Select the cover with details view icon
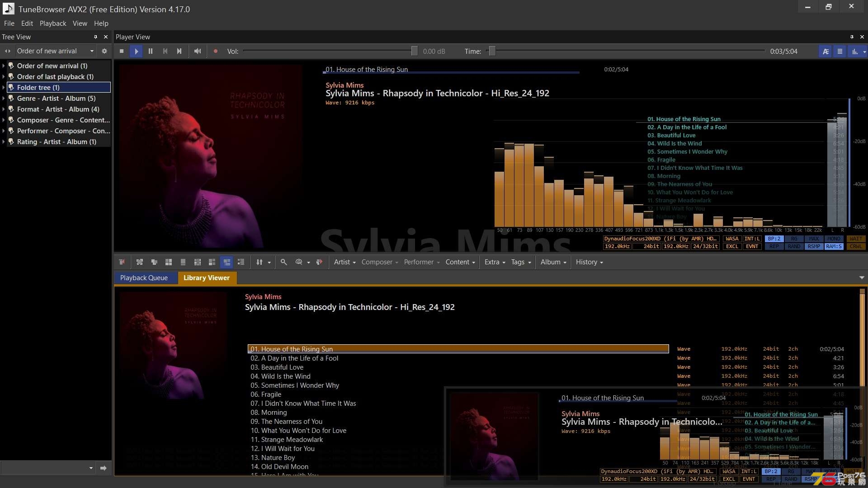The height and width of the screenshot is (488, 868). pyautogui.click(x=212, y=262)
